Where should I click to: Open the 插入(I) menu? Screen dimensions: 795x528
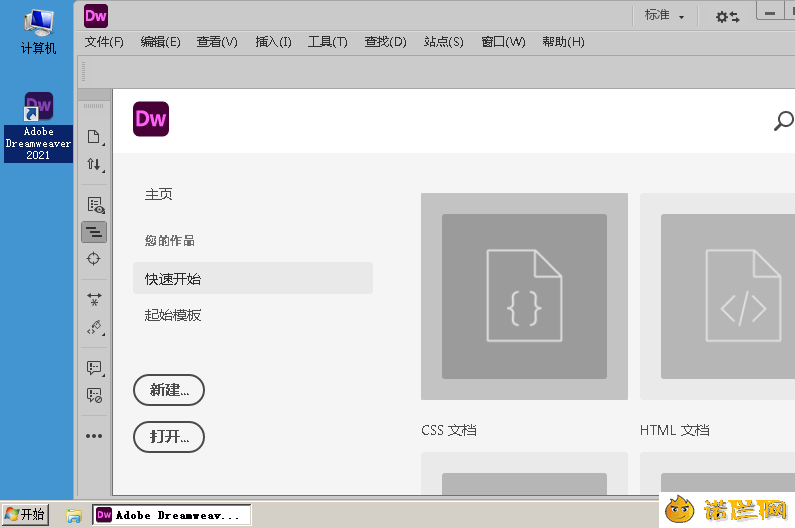click(x=273, y=42)
